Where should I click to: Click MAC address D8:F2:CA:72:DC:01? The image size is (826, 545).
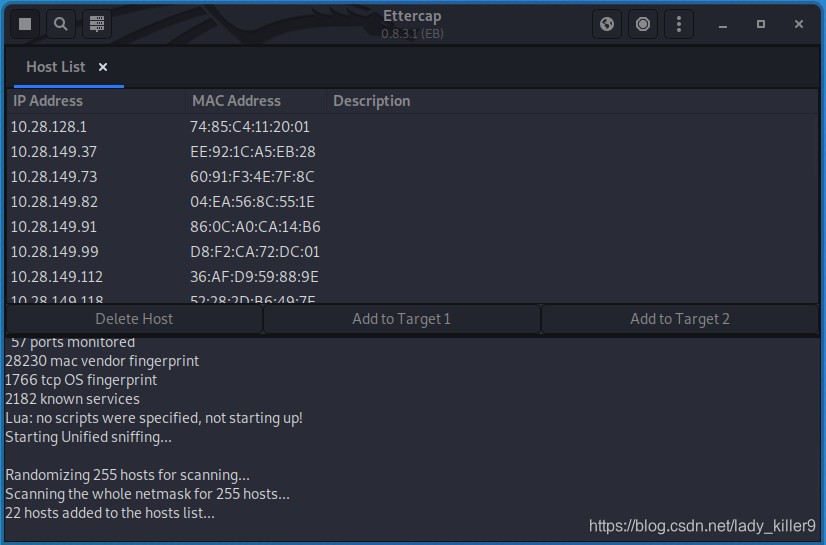tap(255, 252)
